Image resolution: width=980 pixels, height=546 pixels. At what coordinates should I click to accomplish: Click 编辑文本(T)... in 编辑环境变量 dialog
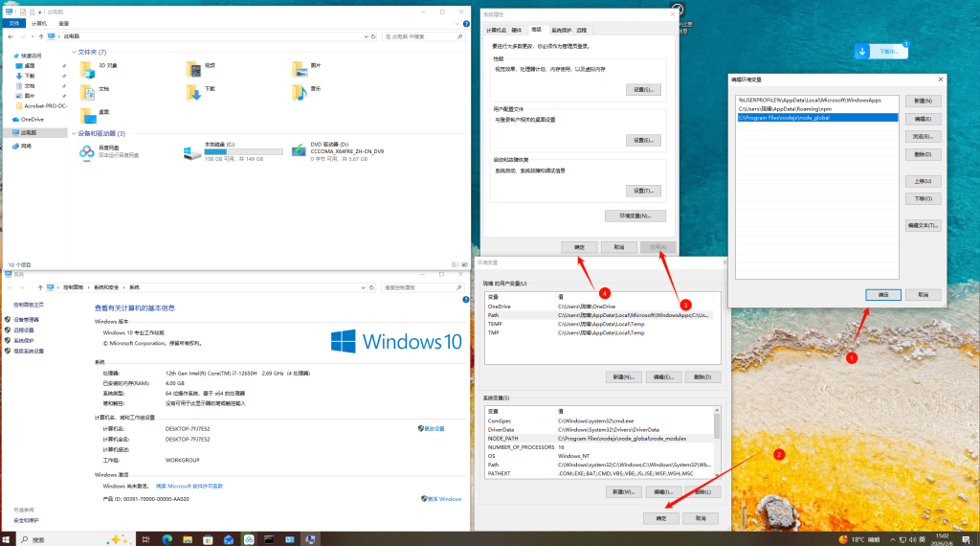(923, 225)
